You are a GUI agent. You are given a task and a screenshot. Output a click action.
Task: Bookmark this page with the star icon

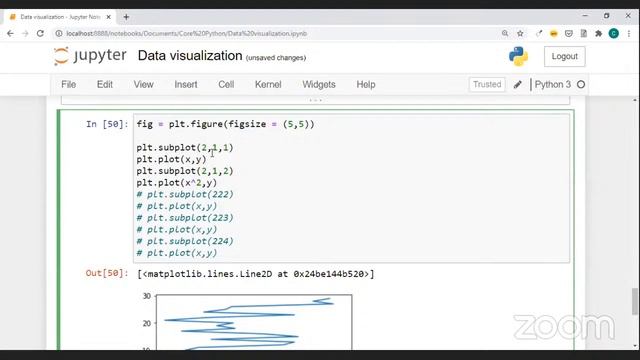point(520,33)
